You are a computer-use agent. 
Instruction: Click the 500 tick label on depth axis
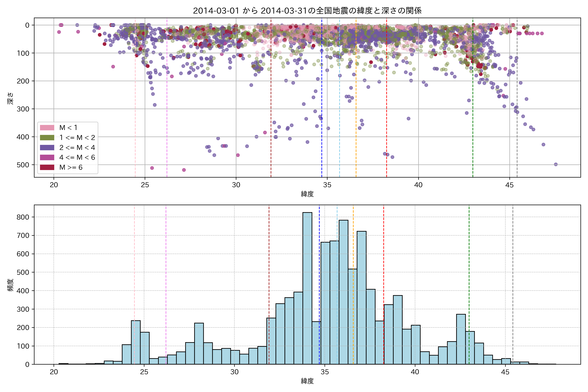(23, 165)
